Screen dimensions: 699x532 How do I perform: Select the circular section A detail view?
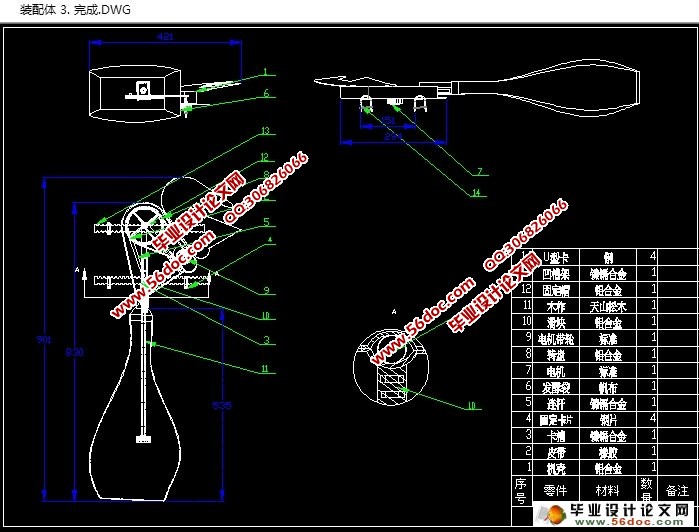[391, 367]
